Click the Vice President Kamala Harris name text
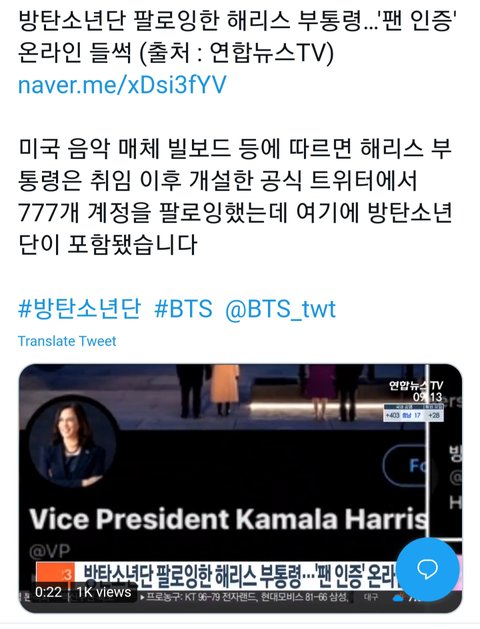The image size is (480, 629). pyautogui.click(x=229, y=519)
